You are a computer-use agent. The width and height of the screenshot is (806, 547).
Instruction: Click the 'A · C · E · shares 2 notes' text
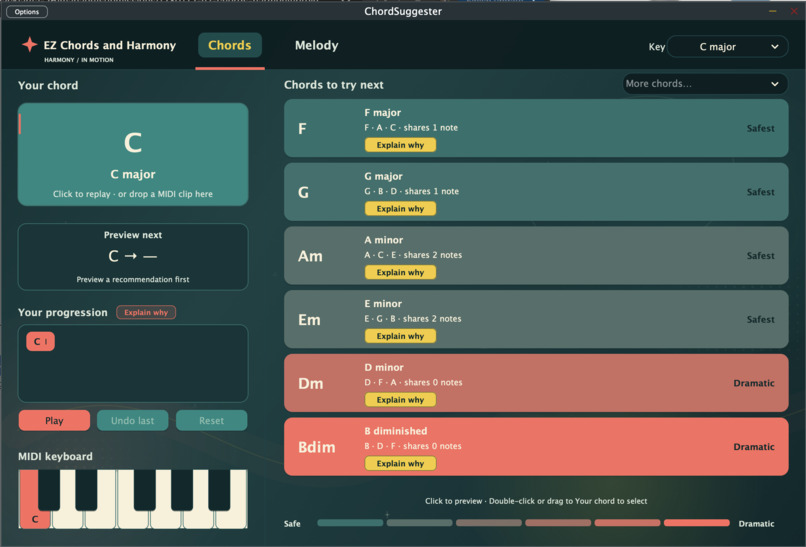click(413, 255)
